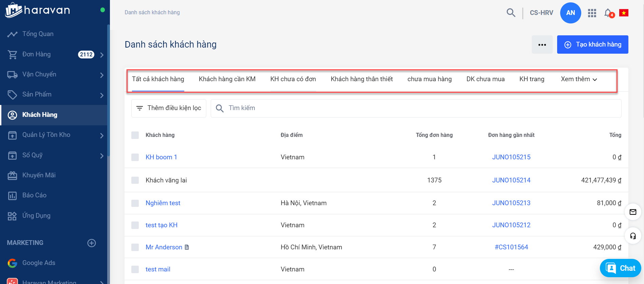Open the headset support icon
The width and height of the screenshot is (644, 284).
pyautogui.click(x=633, y=236)
